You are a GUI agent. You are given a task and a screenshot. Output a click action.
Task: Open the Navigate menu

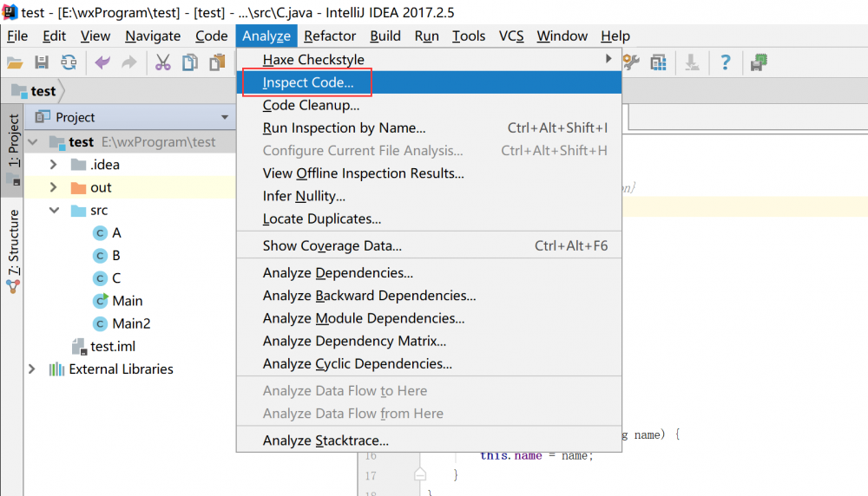tap(153, 36)
